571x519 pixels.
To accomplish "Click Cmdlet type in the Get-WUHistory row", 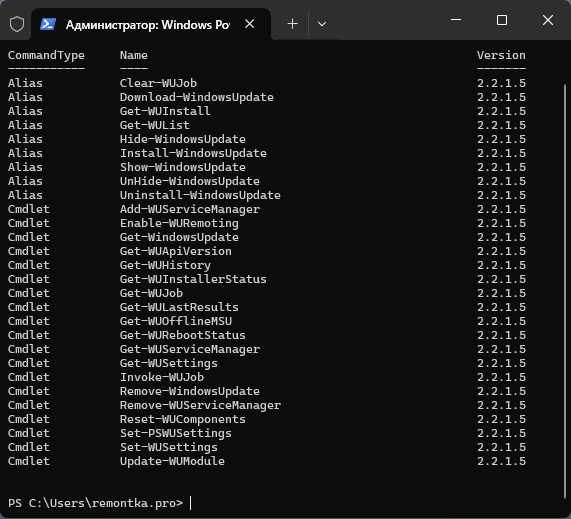I will tap(28, 265).
